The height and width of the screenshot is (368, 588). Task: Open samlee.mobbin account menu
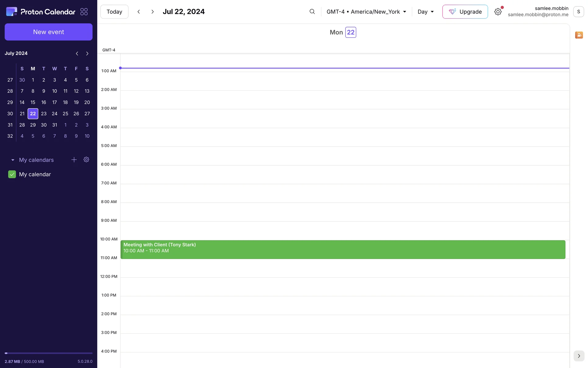(x=579, y=12)
